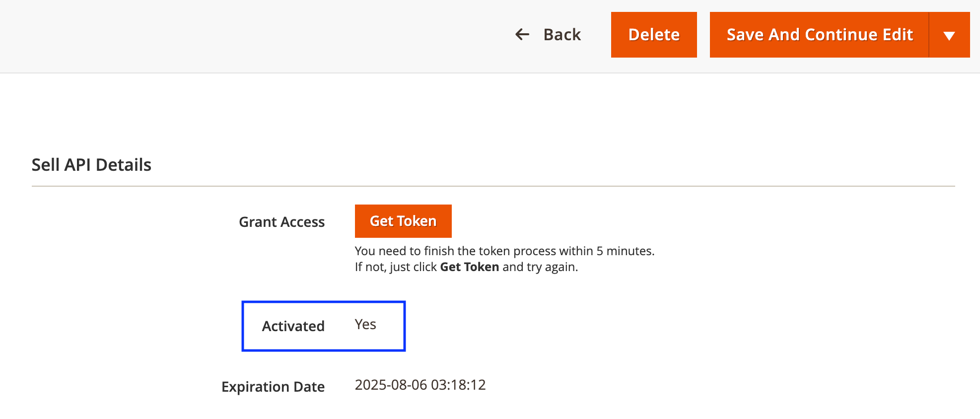Screen dimensions: 980x419
Task: Click the Activated label inside the blue box
Action: click(293, 326)
